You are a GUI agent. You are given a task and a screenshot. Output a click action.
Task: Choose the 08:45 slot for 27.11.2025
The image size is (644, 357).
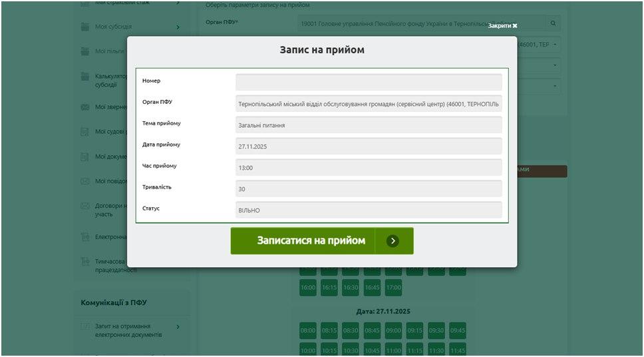[372, 330]
